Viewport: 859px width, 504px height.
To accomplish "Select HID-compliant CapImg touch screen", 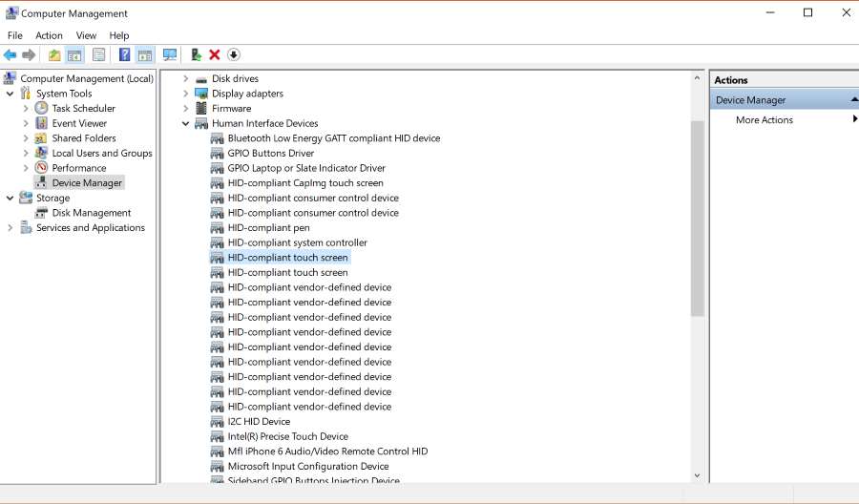I will (305, 183).
